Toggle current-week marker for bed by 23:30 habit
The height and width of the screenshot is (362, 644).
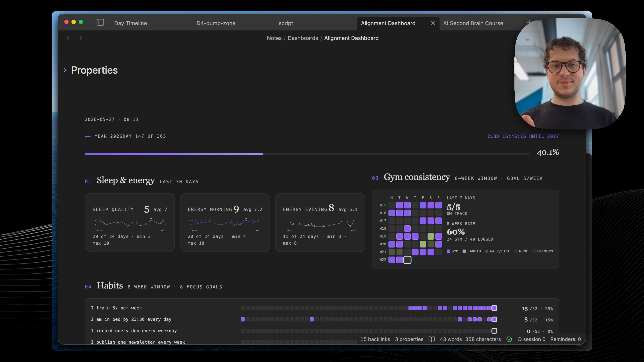click(x=494, y=319)
